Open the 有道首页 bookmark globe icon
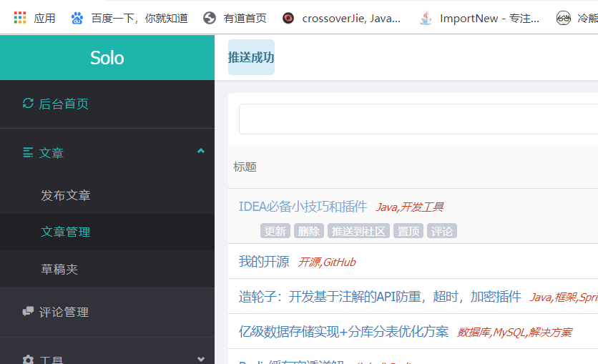598x364 pixels. [x=210, y=18]
